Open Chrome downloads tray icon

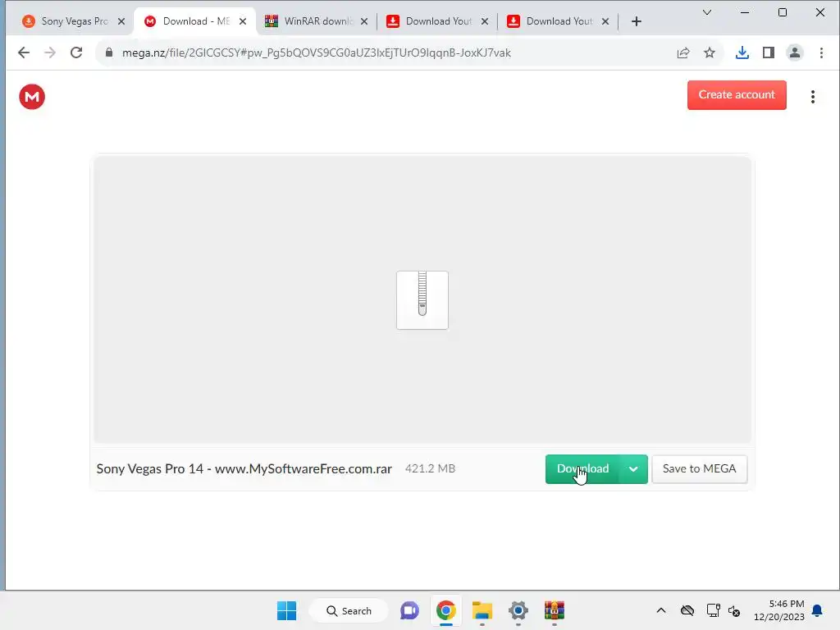pos(742,52)
